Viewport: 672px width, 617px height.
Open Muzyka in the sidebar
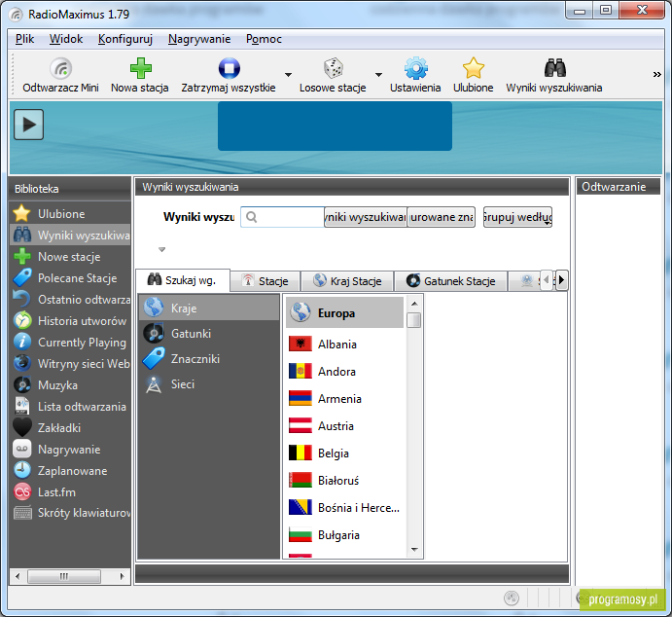(x=70, y=385)
